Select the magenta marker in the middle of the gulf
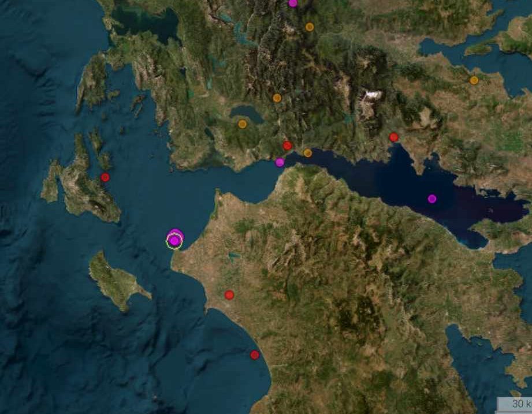532x414 pixels. coord(432,199)
